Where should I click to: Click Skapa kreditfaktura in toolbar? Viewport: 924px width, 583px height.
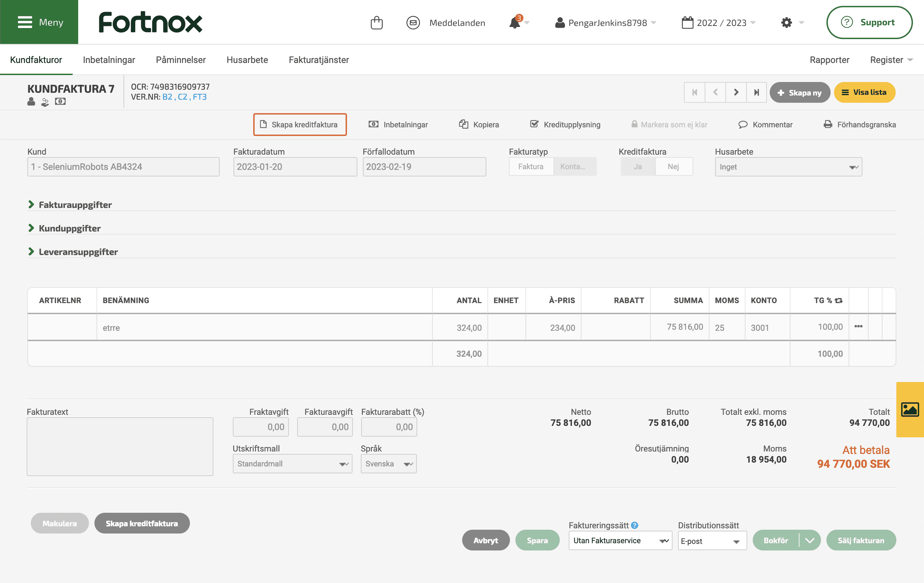[x=300, y=124]
